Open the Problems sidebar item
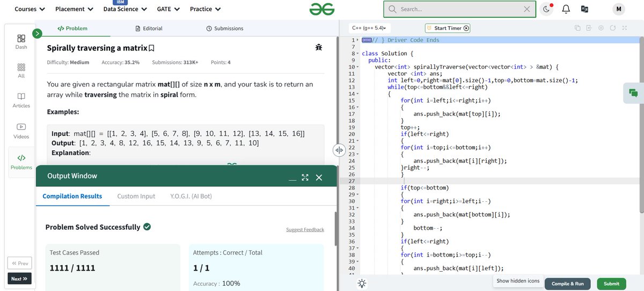The image size is (644, 291). (x=21, y=162)
